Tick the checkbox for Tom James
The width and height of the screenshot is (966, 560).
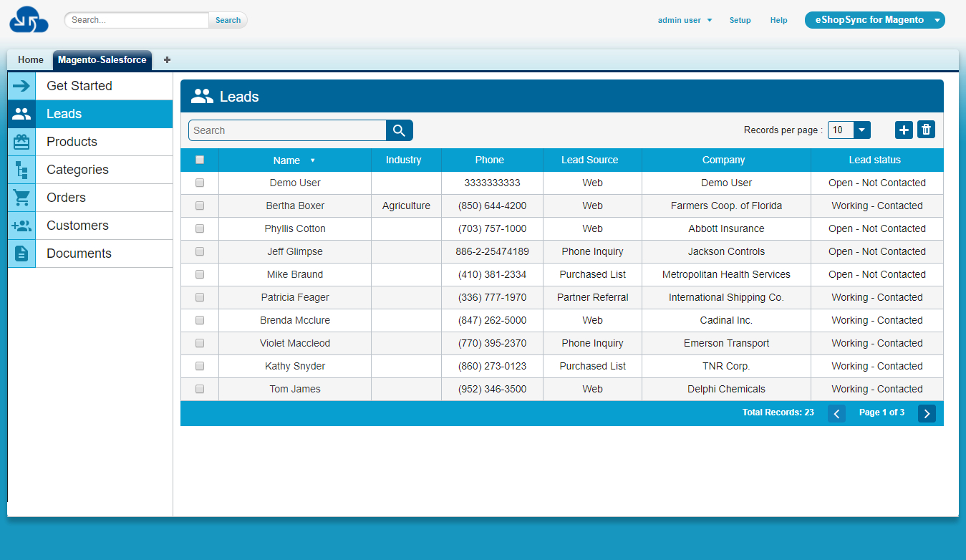[x=199, y=389]
